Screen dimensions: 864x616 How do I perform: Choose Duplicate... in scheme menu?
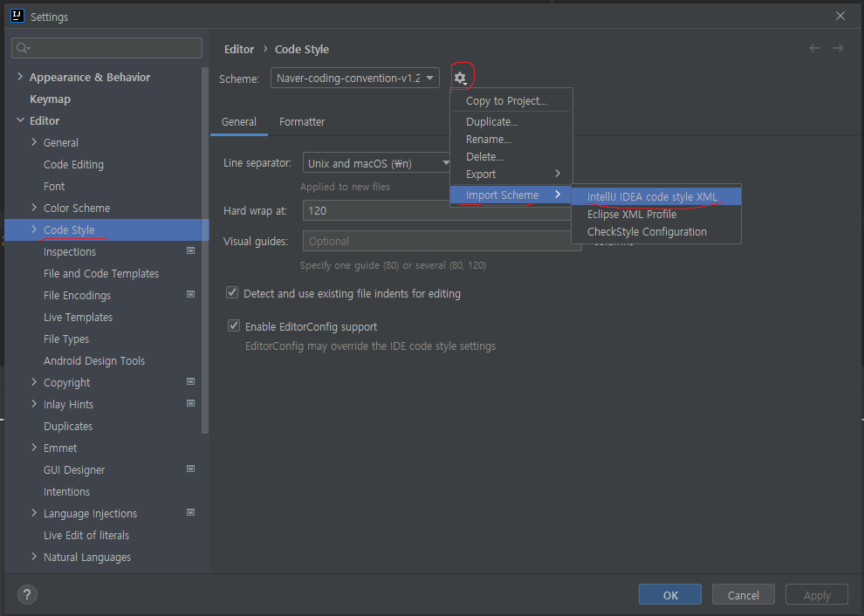511,122
